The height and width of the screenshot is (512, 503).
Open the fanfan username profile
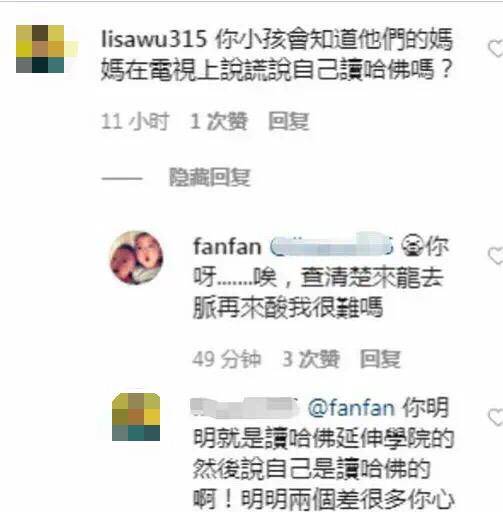pos(227,247)
